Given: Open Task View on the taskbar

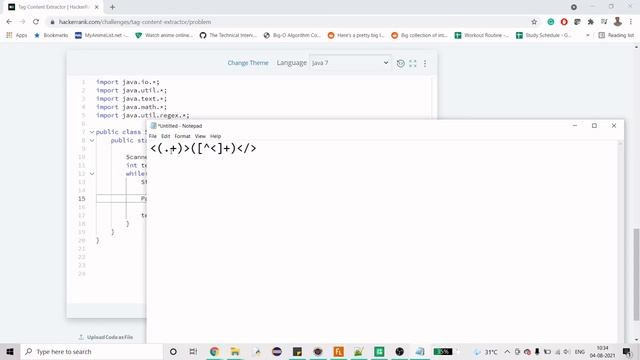Looking at the screenshot, I should (193, 351).
